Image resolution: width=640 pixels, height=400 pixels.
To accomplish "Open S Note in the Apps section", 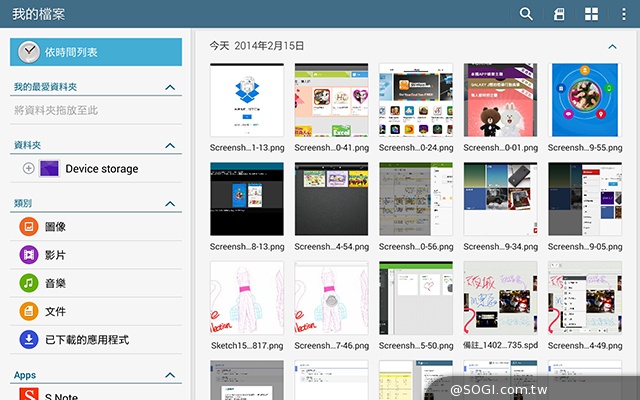I will pos(60,396).
